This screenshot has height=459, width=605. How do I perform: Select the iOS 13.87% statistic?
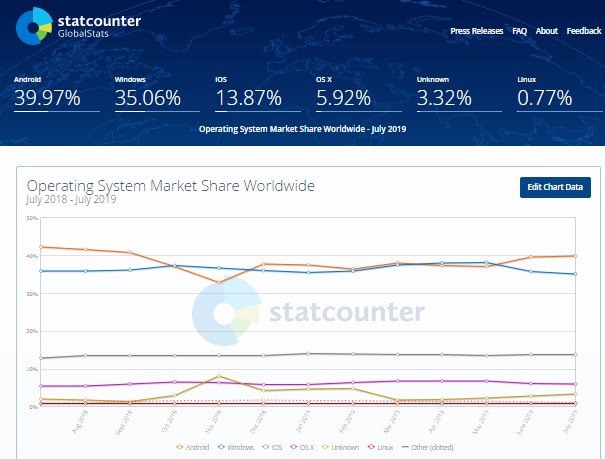click(258, 94)
